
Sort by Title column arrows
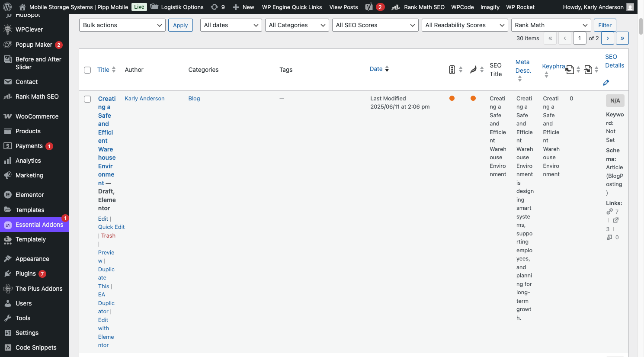(114, 70)
